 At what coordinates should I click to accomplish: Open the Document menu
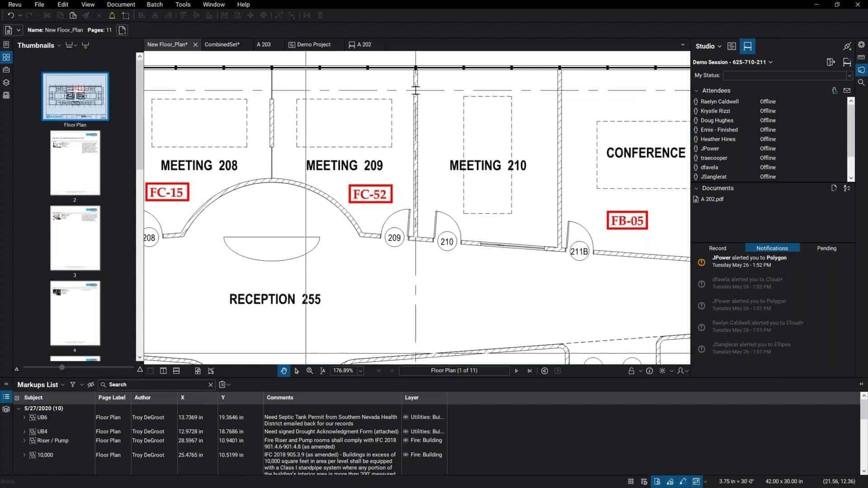[121, 5]
